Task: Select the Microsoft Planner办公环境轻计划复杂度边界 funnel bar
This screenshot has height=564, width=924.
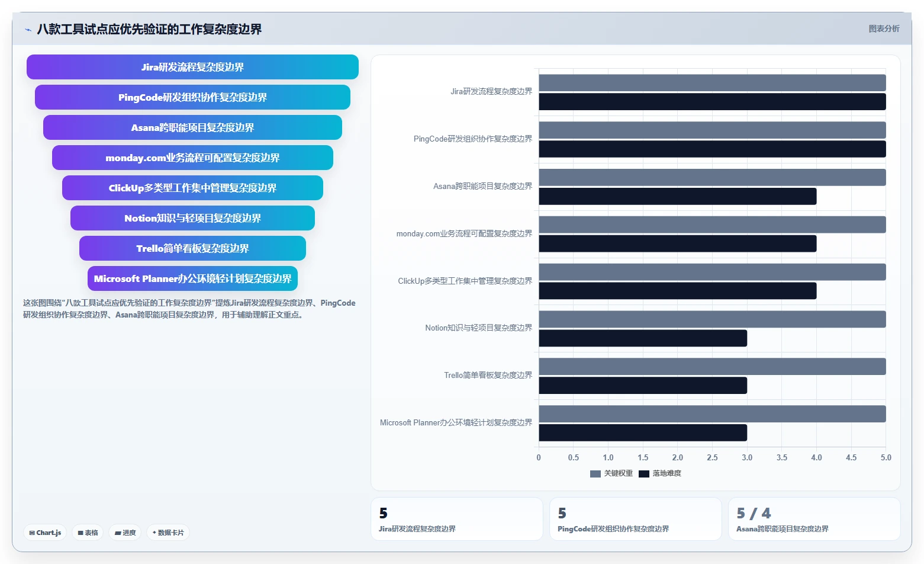Action: pyautogui.click(x=192, y=278)
